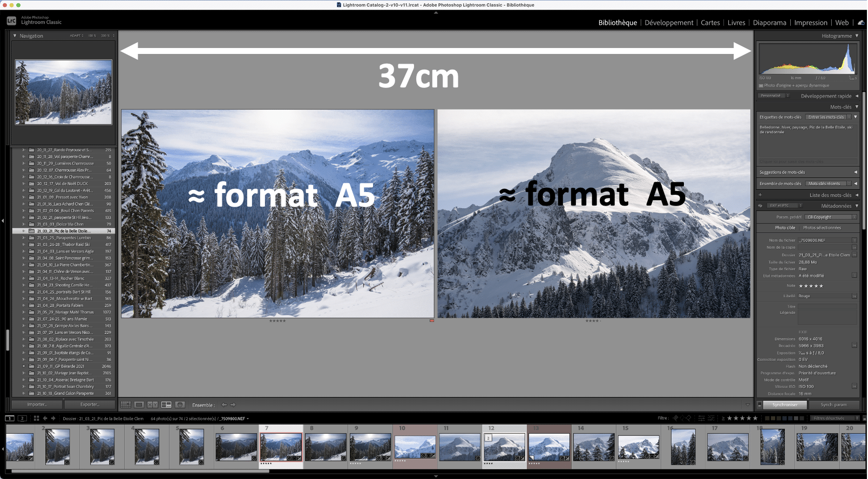
Task: Go to next photo using Ensemble right arrow
Action: coord(233,405)
